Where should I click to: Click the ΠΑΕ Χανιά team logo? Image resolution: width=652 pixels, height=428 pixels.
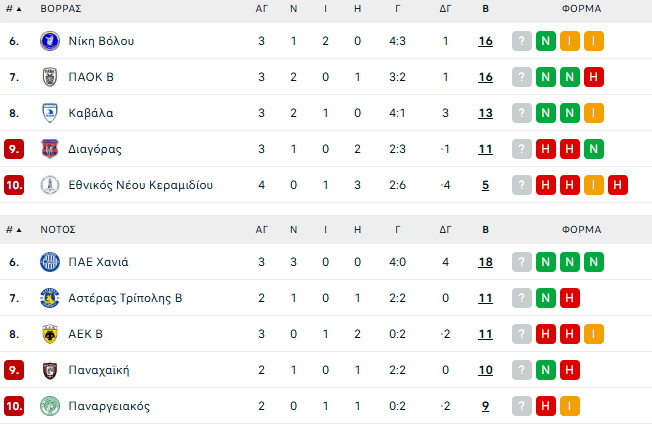click(50, 262)
